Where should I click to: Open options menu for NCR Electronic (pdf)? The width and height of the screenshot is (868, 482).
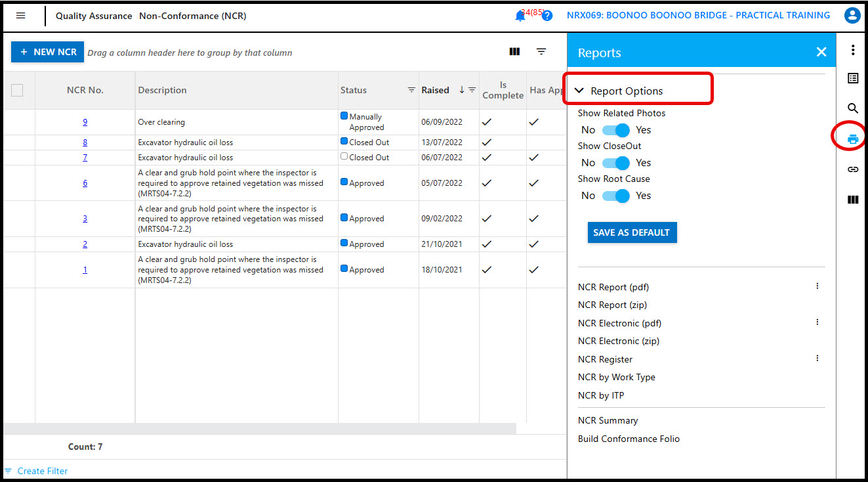[817, 322]
